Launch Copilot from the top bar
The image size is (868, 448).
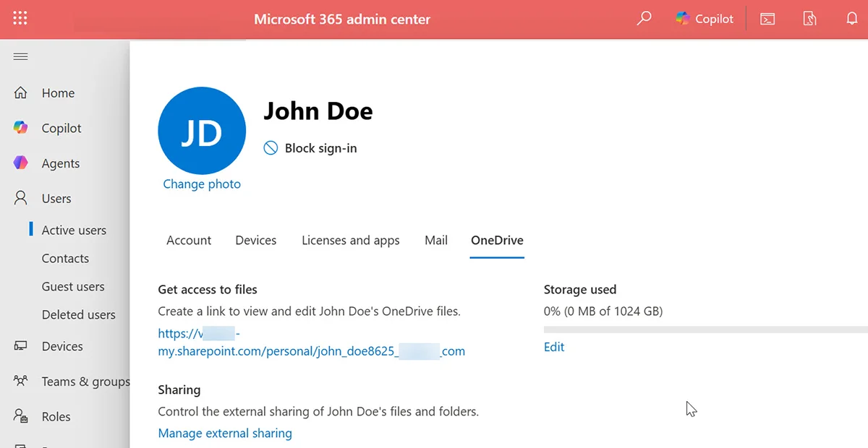(704, 18)
